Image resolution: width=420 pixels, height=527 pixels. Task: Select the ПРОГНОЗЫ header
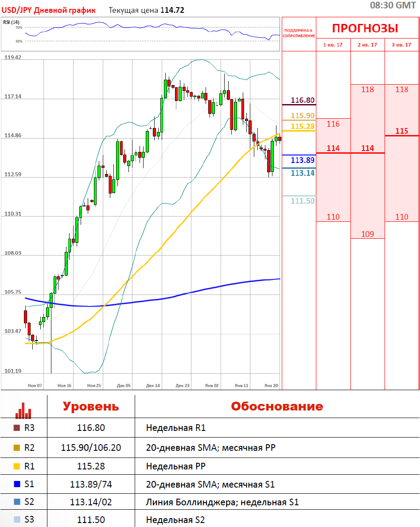[365, 28]
